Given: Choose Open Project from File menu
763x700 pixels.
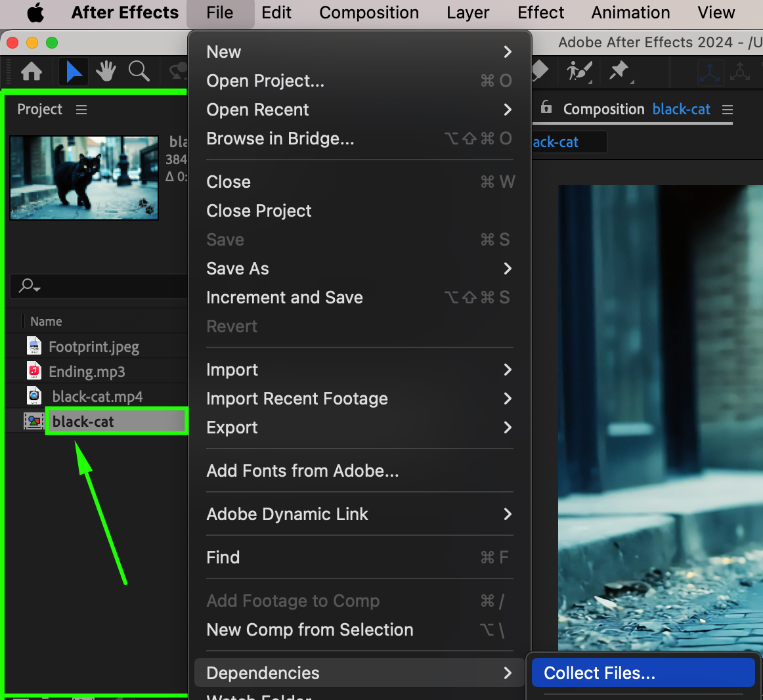Looking at the screenshot, I should click(360, 81).
